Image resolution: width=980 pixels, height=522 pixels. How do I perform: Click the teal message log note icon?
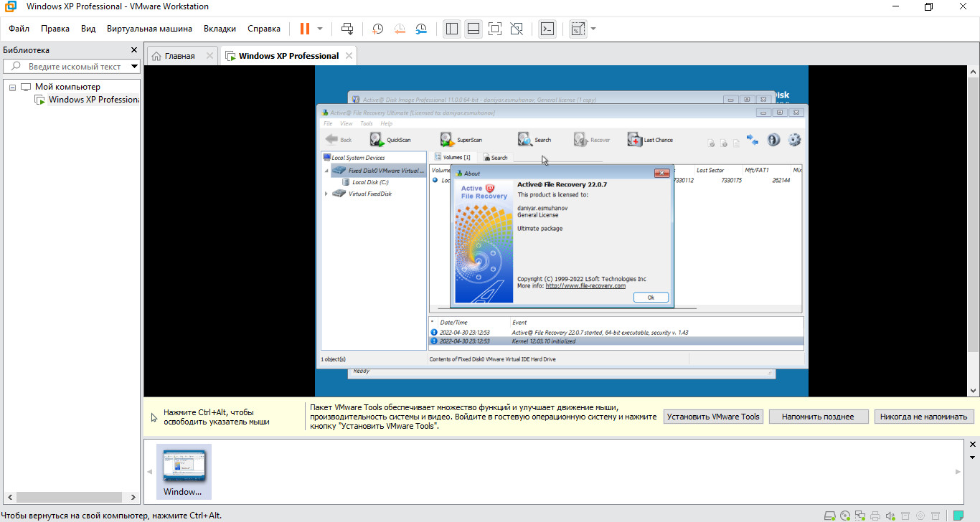[959, 515]
